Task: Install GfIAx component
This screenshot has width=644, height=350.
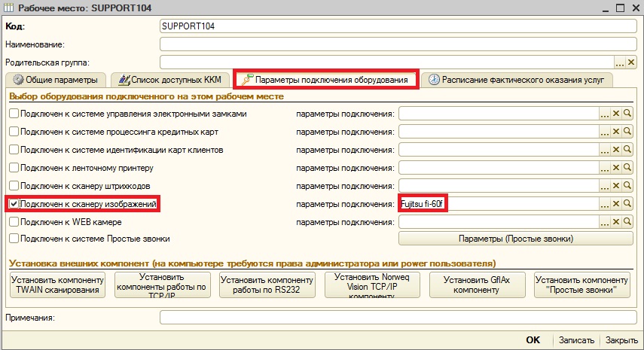Action: point(478,285)
